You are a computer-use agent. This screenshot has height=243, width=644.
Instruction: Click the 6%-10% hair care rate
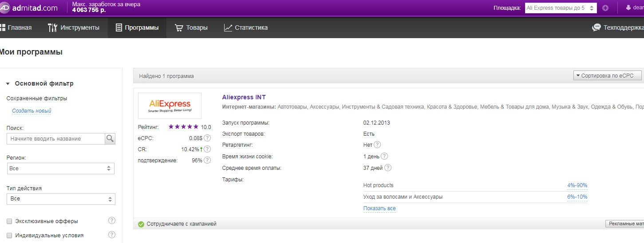click(577, 197)
